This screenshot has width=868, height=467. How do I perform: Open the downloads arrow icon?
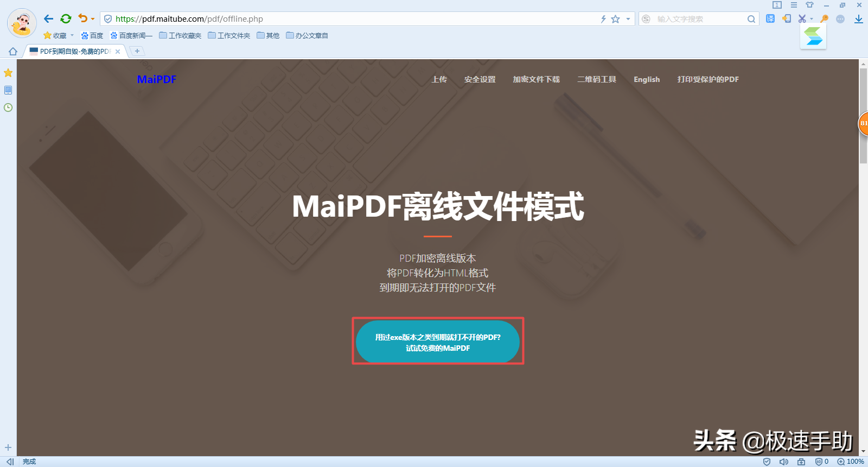tap(859, 19)
